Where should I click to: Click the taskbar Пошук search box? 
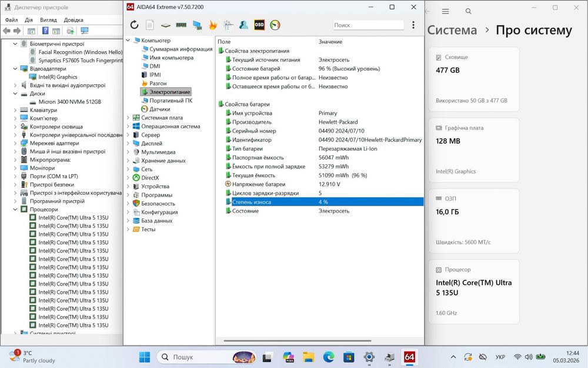[206, 357]
